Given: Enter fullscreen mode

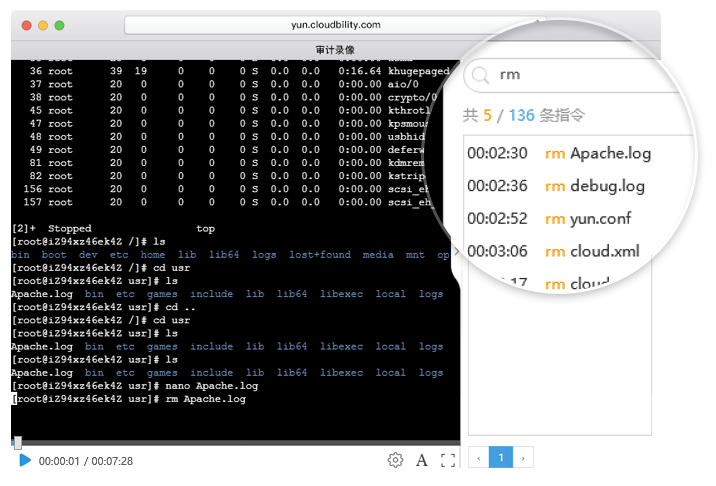Looking at the screenshot, I should [448, 460].
